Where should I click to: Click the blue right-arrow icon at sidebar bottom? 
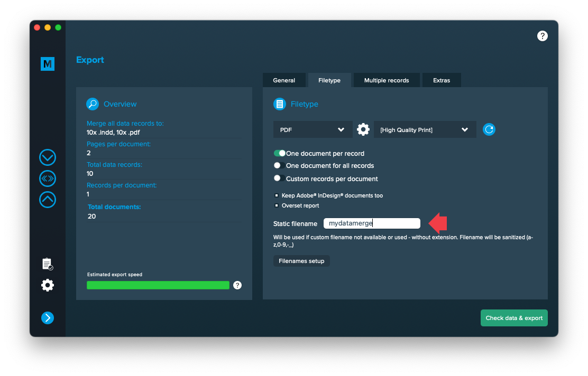click(x=48, y=317)
